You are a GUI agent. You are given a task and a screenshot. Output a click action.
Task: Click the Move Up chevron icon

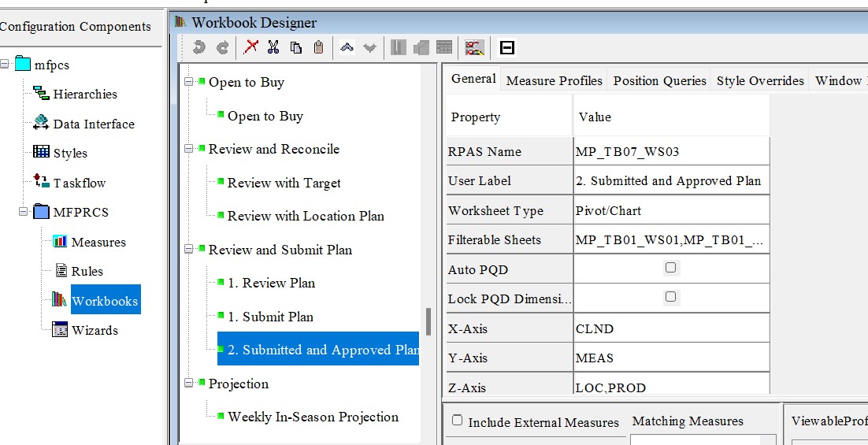[x=347, y=47]
